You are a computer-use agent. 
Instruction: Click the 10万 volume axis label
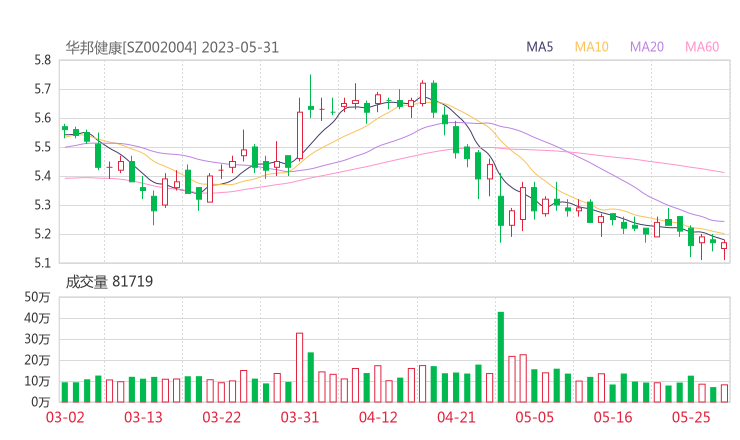click(x=37, y=381)
